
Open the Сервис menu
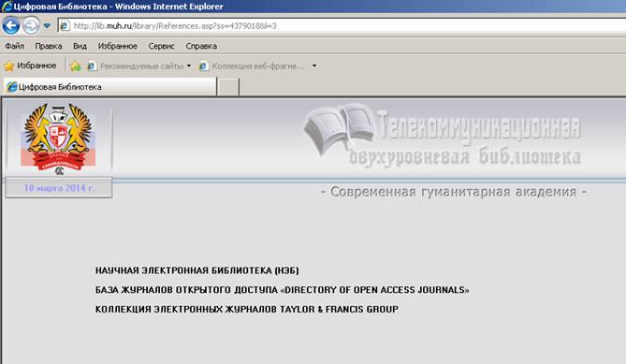tap(161, 46)
